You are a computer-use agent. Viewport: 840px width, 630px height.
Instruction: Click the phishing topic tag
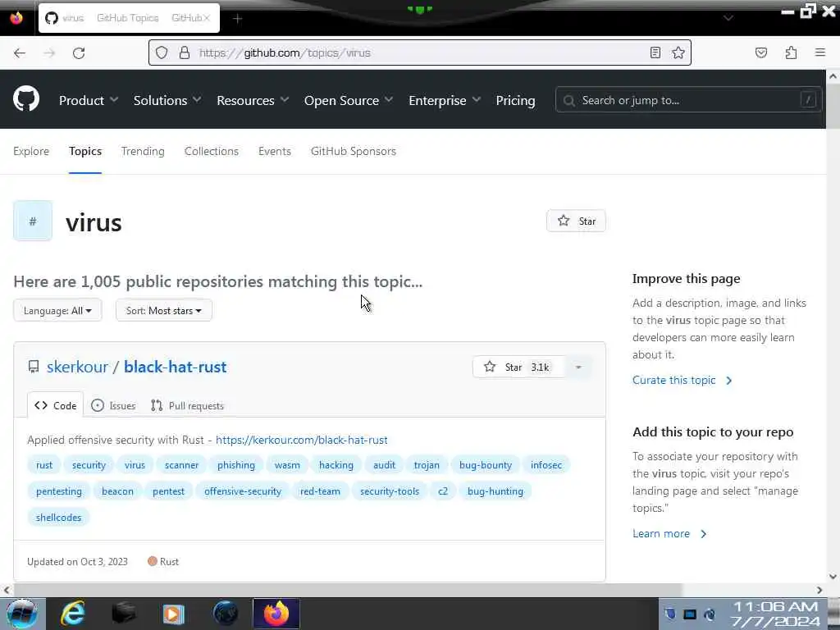coord(236,465)
